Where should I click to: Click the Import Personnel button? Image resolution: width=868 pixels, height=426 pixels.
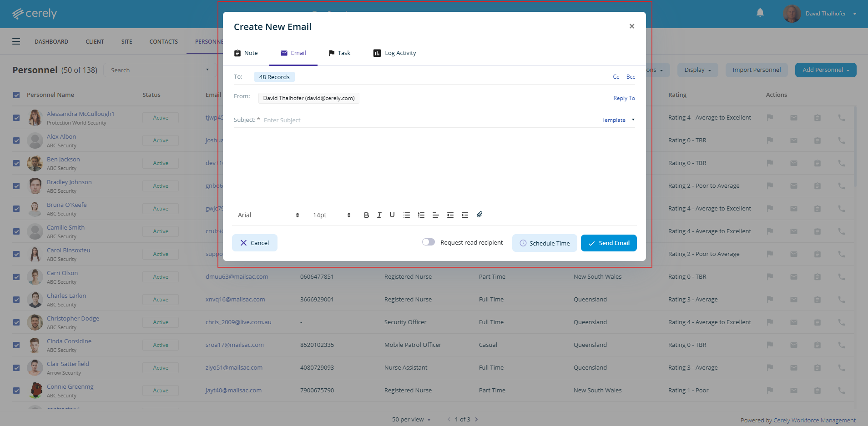point(757,70)
